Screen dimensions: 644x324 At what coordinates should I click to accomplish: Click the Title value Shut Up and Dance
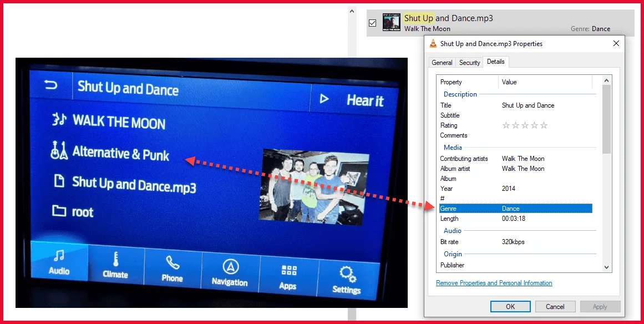(x=528, y=105)
